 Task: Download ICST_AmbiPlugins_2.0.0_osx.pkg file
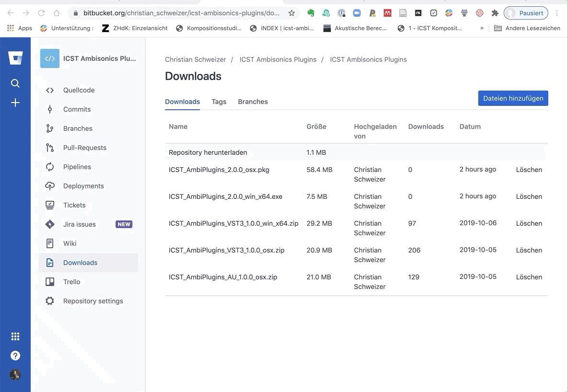click(219, 170)
